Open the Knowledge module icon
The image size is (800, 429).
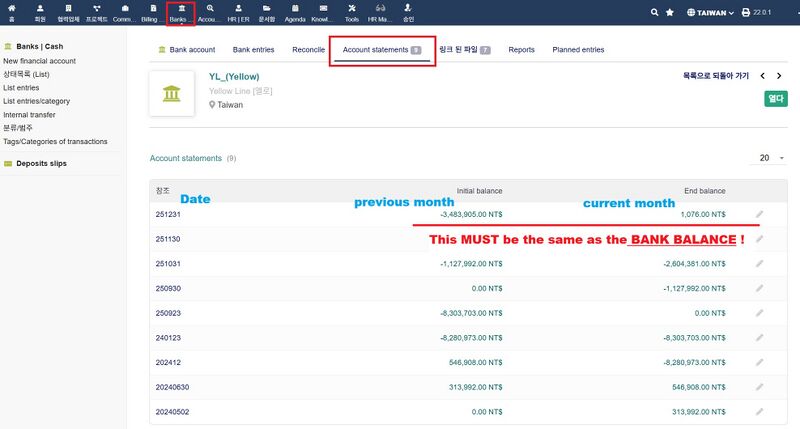point(323,8)
